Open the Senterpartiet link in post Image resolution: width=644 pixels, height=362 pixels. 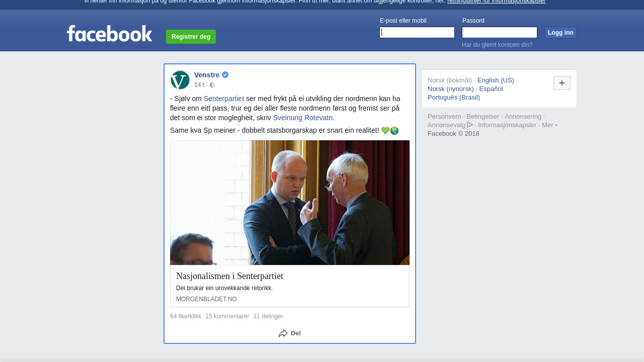(x=224, y=99)
